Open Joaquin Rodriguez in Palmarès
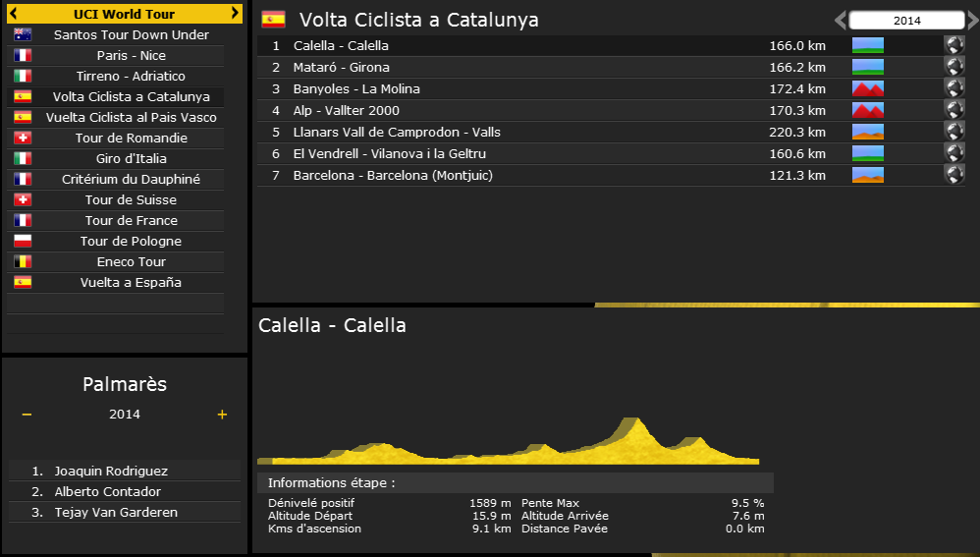This screenshot has height=557, width=980. [111, 472]
